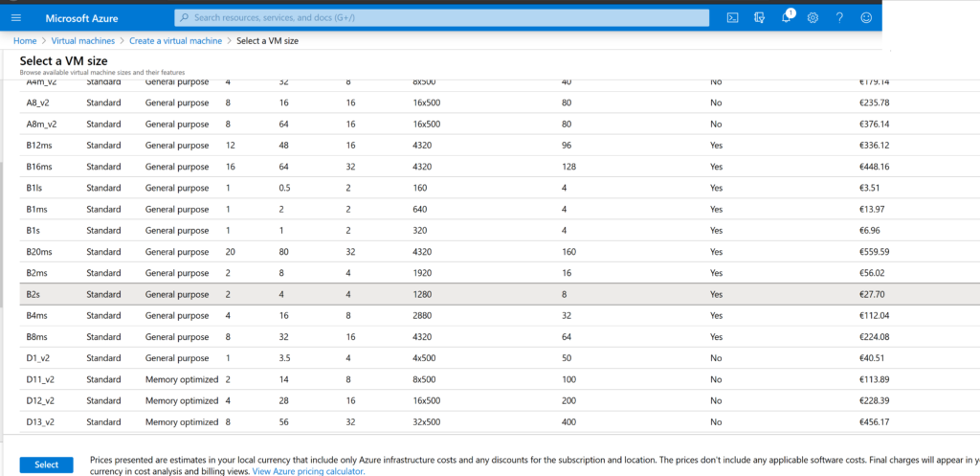Return to Create a virtual machine breadcrumb
This screenshot has height=476, width=980.
pos(175,41)
